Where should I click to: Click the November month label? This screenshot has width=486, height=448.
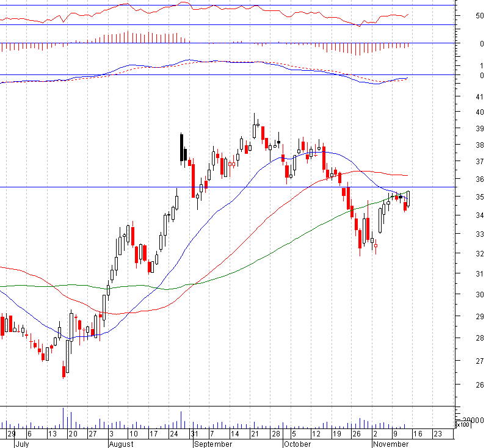coord(391,444)
